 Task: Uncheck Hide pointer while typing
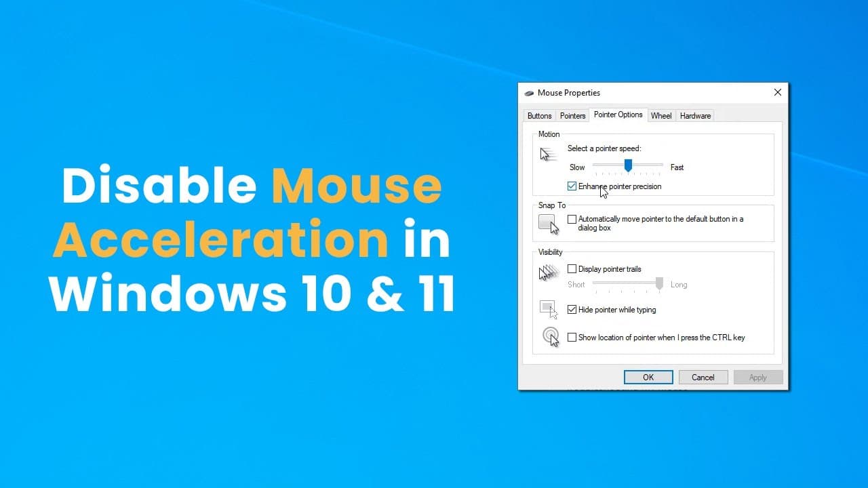(572, 310)
